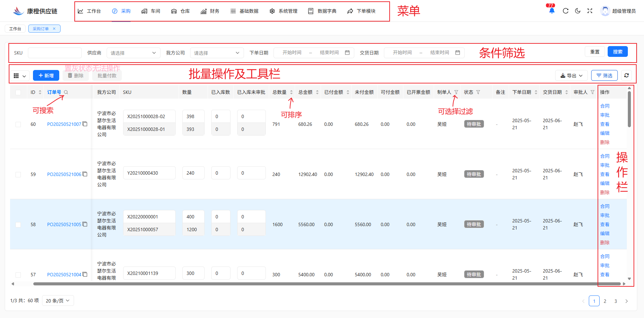644x318 pixels.
Task: Switch to the 财务 menu
Action: tap(210, 11)
